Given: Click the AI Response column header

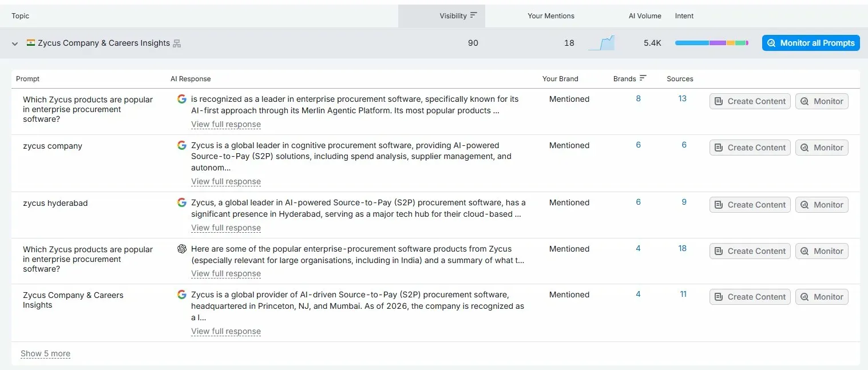Looking at the screenshot, I should click(x=191, y=79).
